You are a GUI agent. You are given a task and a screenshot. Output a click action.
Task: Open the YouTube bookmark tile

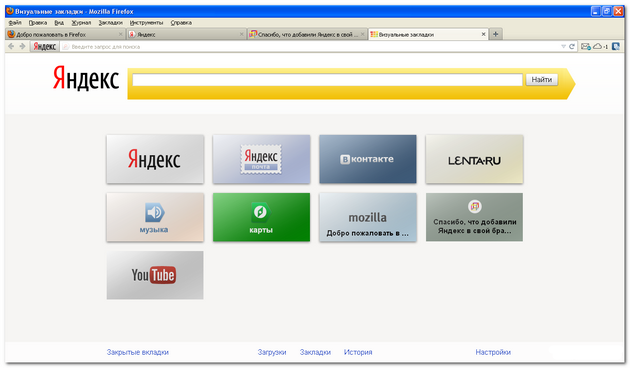pyautogui.click(x=155, y=275)
